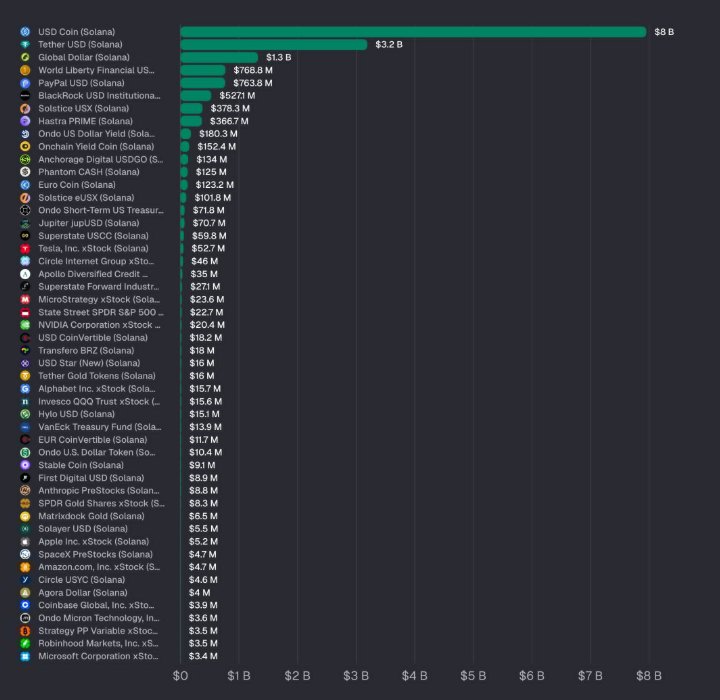This screenshot has width=720, height=700.
Task: Click the "Hylo USD (Solana)" label
Action: [x=76, y=414]
